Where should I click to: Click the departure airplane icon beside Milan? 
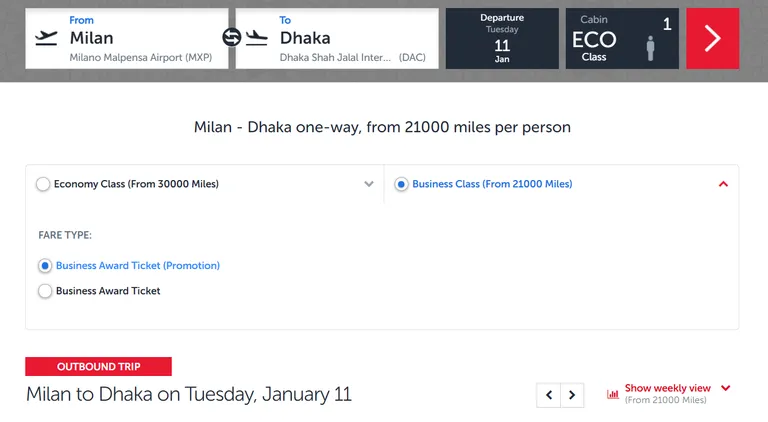pyautogui.click(x=47, y=38)
